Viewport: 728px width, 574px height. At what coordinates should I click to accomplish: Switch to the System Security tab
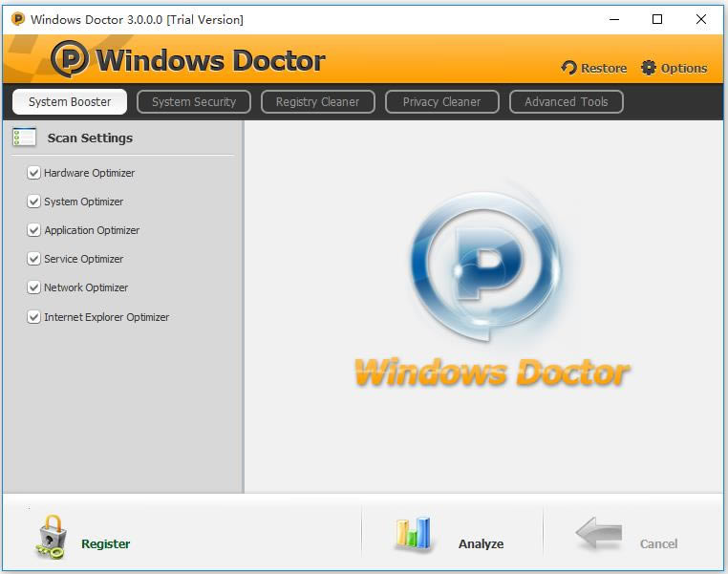(x=194, y=101)
